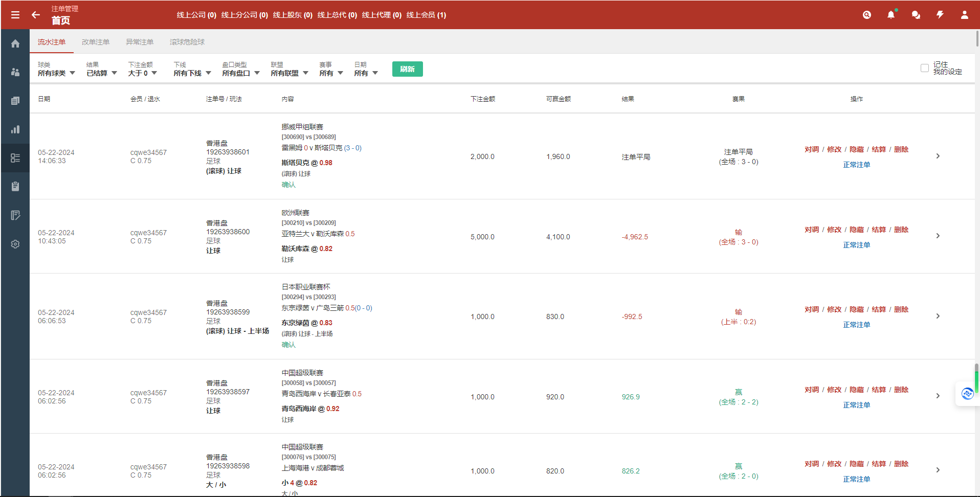
Task: Open the user profile icon
Action: (x=964, y=15)
